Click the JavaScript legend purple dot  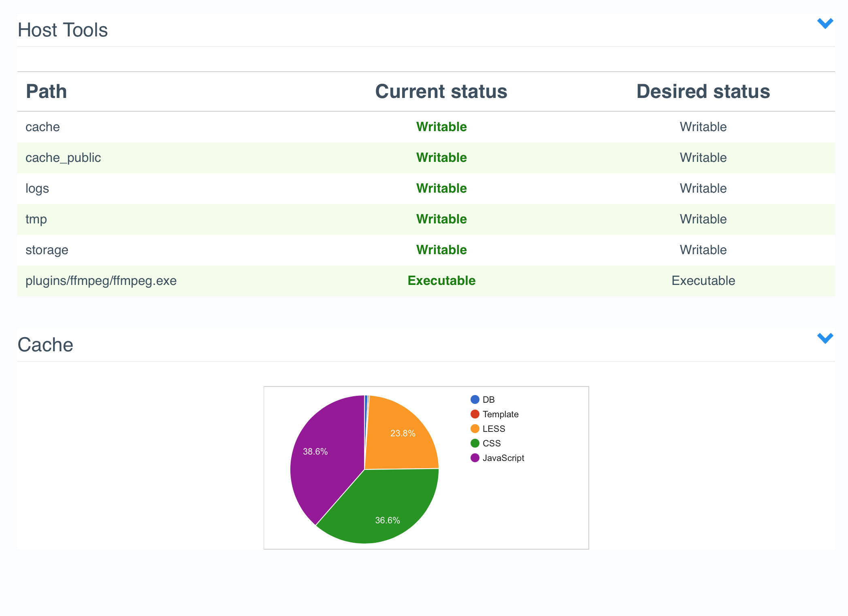(x=475, y=458)
